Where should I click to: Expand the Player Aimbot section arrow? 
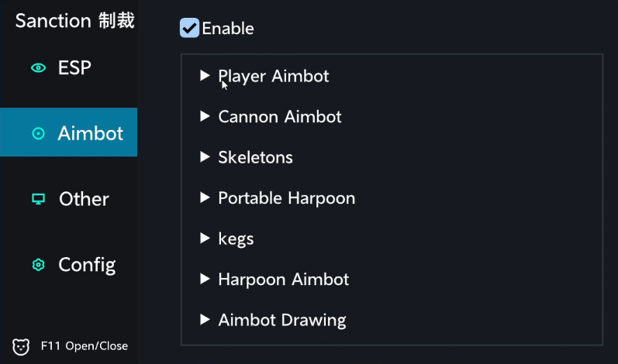click(x=205, y=76)
